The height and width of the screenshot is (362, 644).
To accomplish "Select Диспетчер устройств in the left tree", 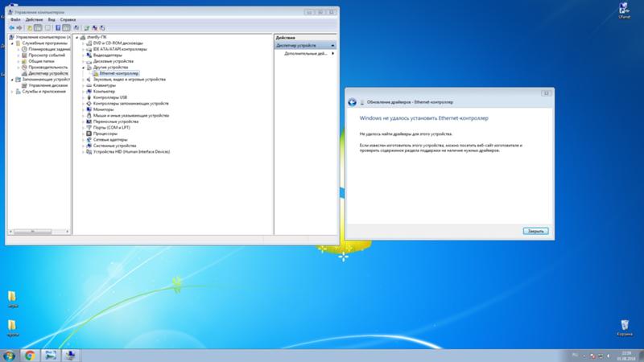I will (48, 73).
